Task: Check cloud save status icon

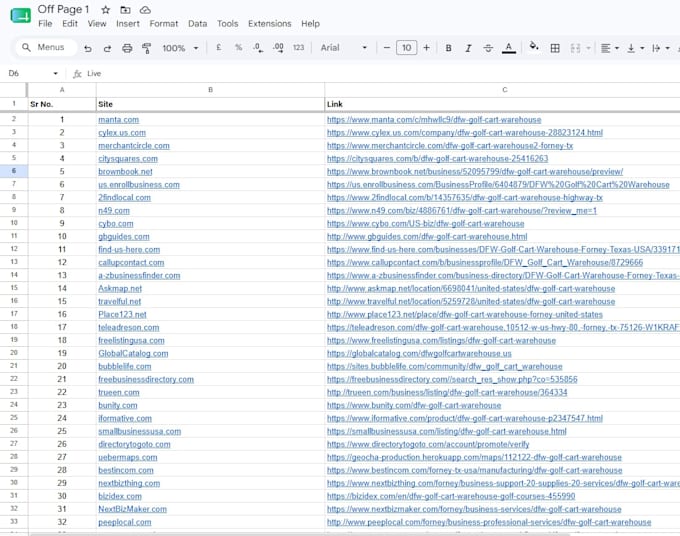Action: click(x=145, y=10)
